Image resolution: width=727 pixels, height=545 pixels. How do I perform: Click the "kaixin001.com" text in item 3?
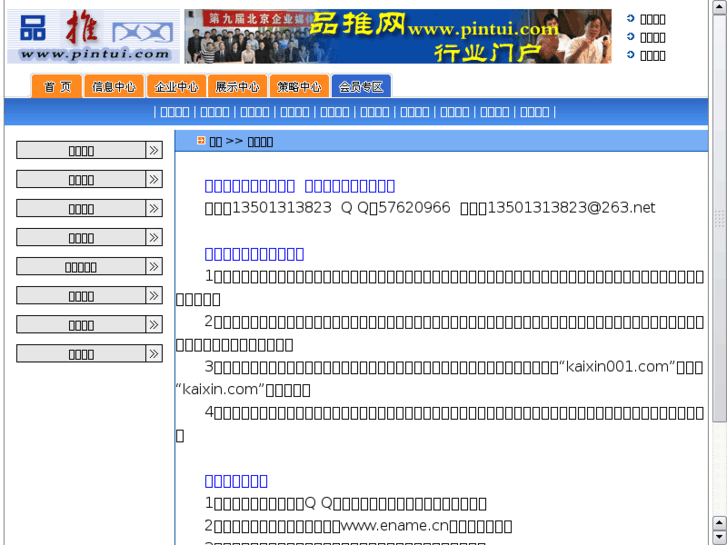617,366
